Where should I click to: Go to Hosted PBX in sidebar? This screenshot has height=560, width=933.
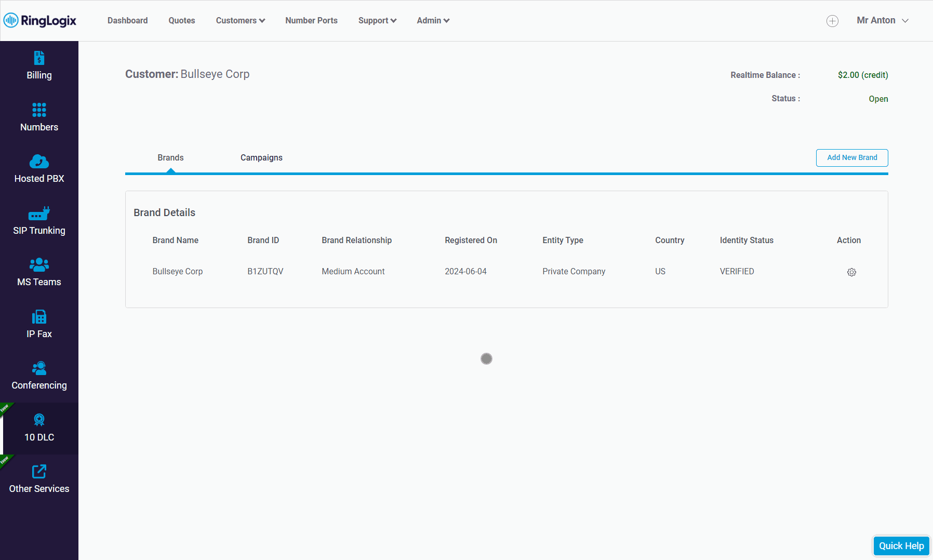pyautogui.click(x=39, y=169)
